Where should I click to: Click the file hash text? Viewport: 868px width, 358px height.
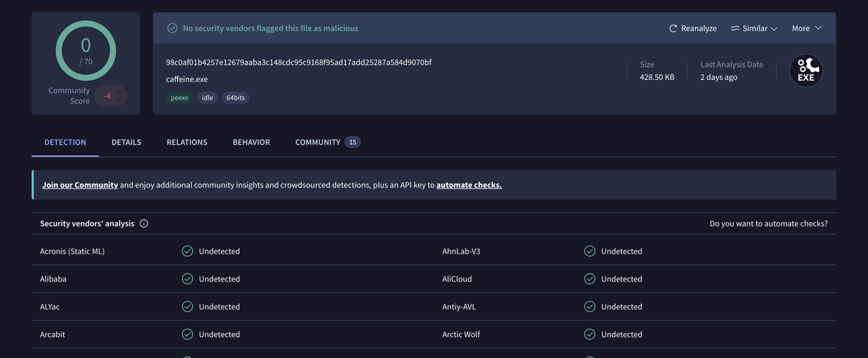pyautogui.click(x=299, y=63)
